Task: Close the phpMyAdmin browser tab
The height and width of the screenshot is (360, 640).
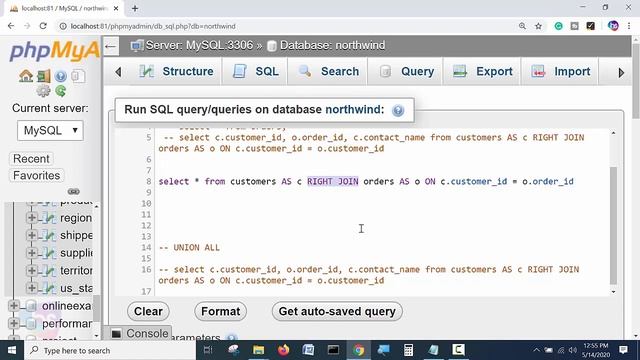Action: (116, 8)
